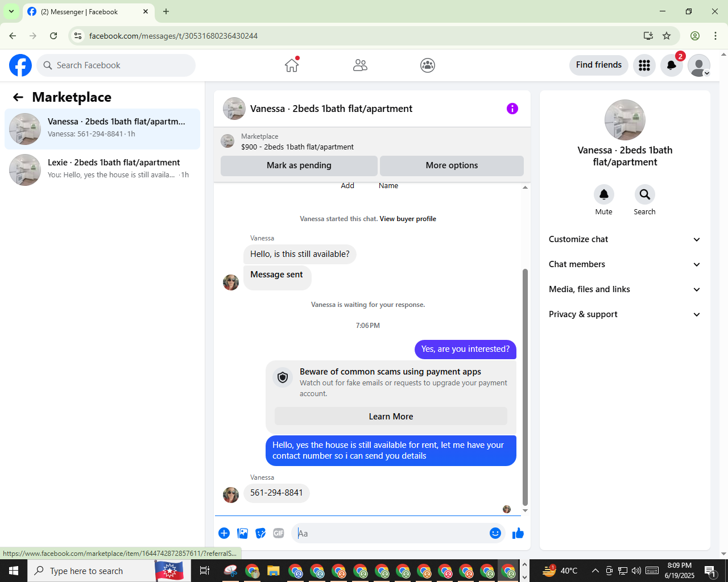Click Vanessa's avatar beside the phone number
728x582 pixels.
pyautogui.click(x=231, y=495)
